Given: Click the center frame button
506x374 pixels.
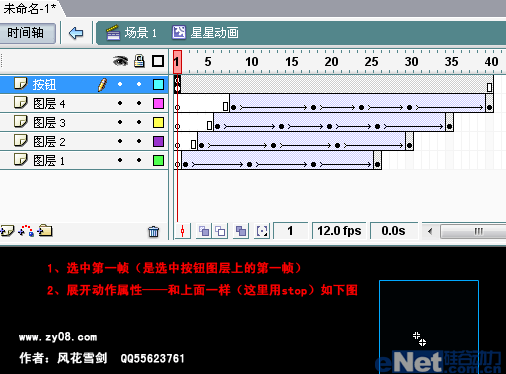Looking at the screenshot, I should 182,231.
